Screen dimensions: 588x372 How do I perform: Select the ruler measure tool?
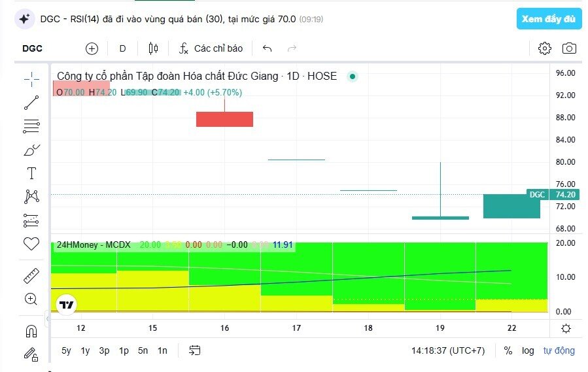(31, 276)
